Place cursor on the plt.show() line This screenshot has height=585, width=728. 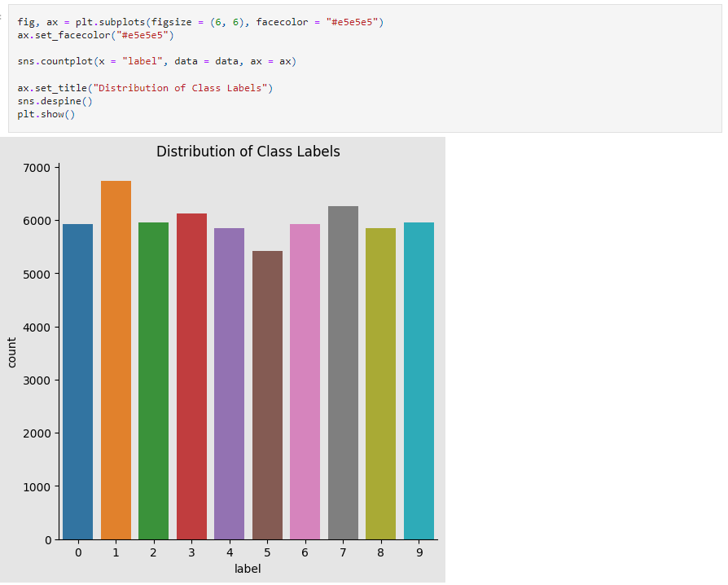[x=46, y=114]
